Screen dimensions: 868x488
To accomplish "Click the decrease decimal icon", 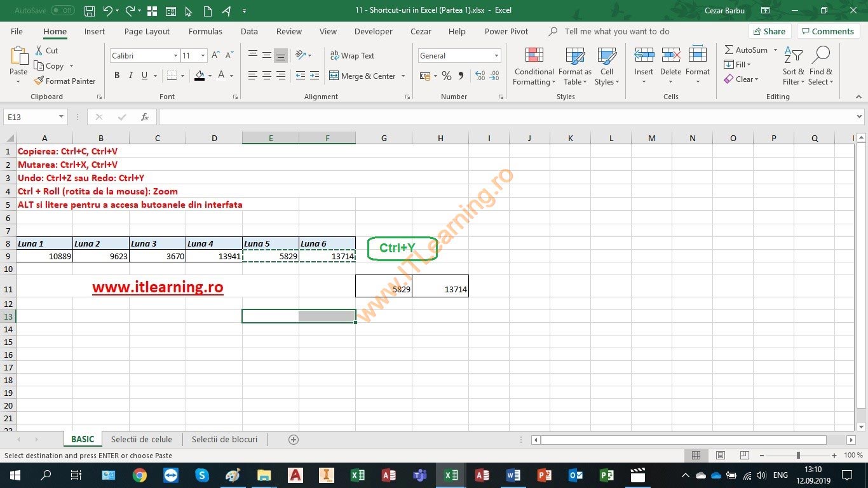I will (x=494, y=76).
